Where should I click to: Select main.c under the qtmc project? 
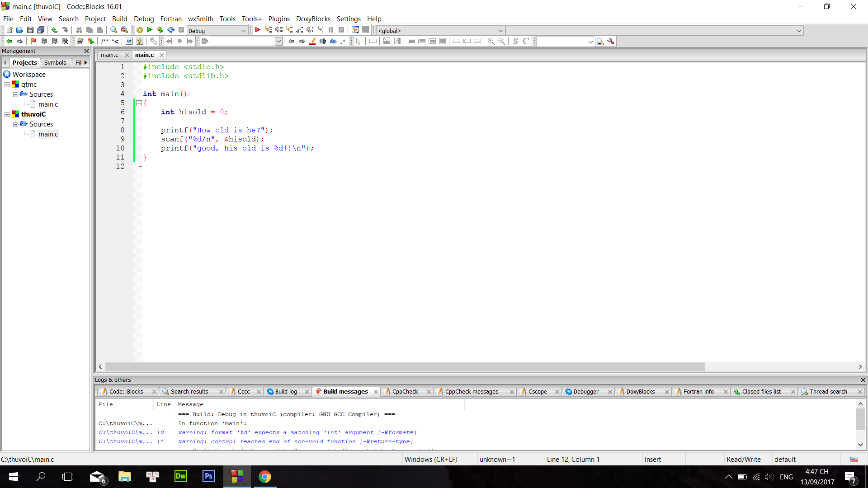tap(48, 104)
